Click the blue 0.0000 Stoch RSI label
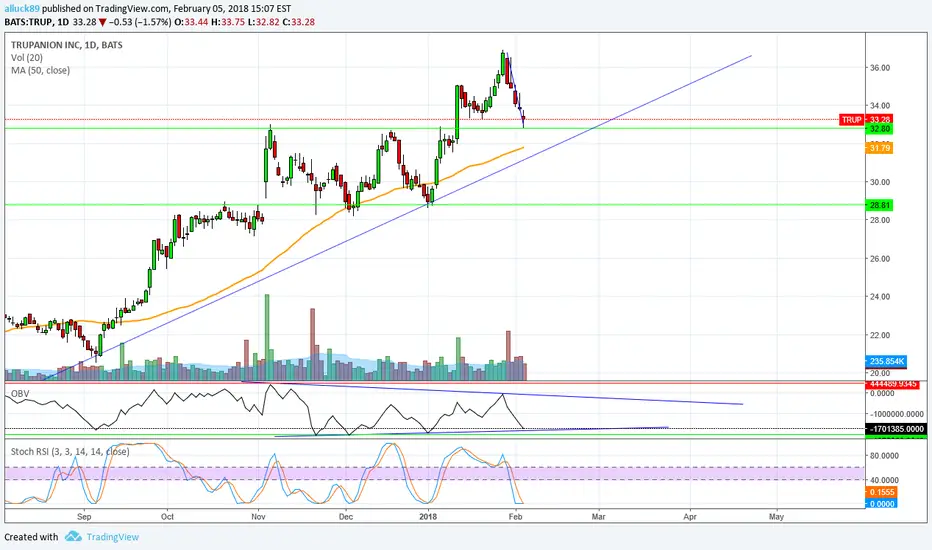This screenshot has height=550, width=932. pyautogui.click(x=882, y=504)
